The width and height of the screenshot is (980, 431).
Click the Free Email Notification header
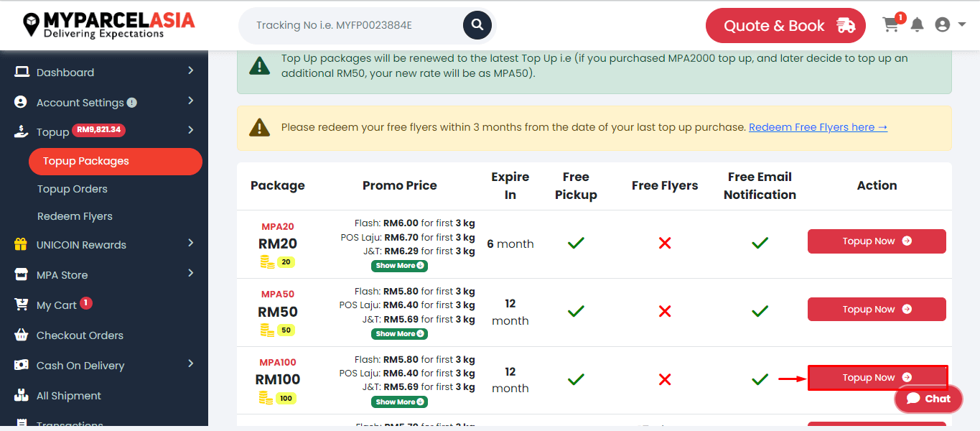click(760, 185)
